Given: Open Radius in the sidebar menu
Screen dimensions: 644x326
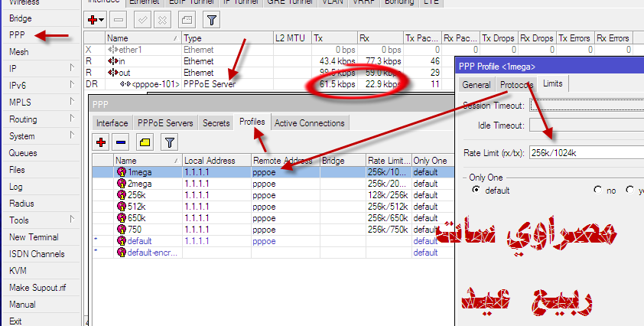Looking at the screenshot, I should coord(21,204).
